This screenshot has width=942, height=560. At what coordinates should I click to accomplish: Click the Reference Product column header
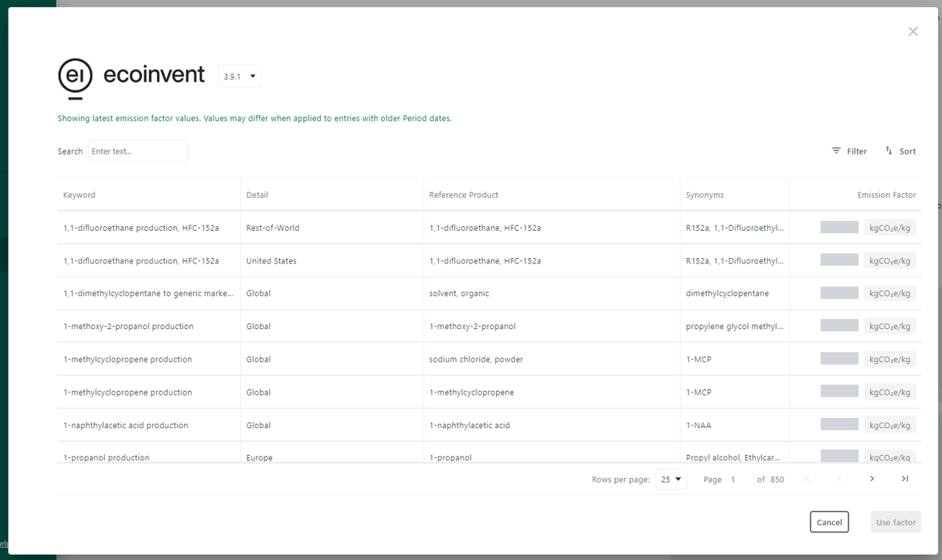(464, 195)
